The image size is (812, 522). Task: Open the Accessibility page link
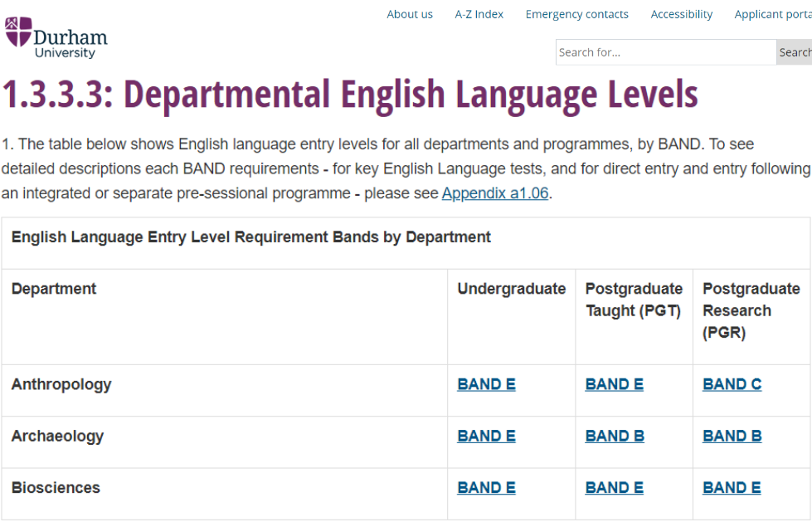(681, 14)
